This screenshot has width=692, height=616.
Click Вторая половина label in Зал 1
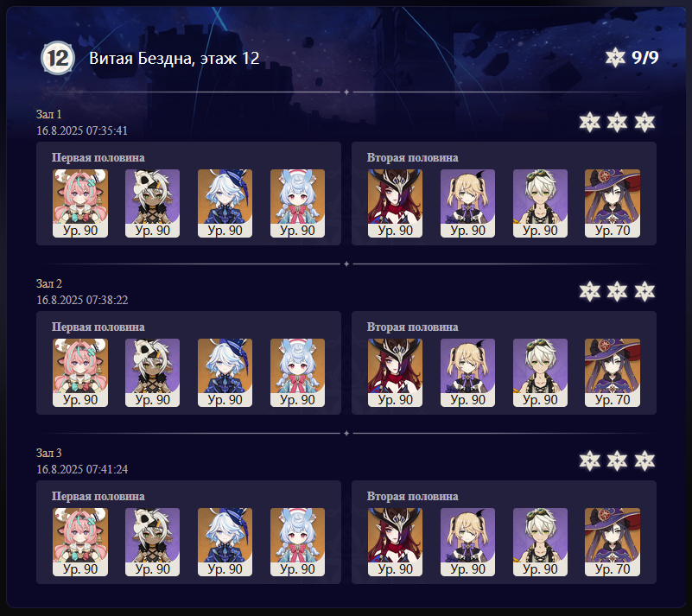pos(413,158)
